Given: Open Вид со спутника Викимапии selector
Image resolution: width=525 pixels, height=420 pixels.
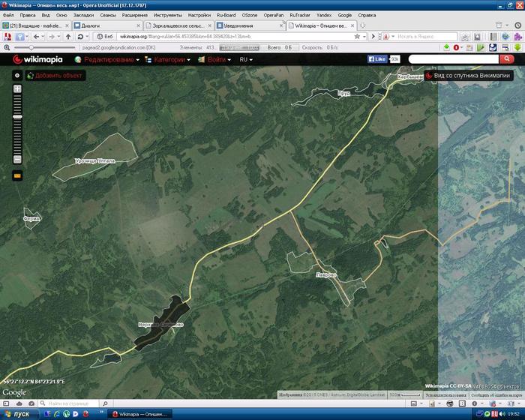Looking at the screenshot, I should 470,76.
